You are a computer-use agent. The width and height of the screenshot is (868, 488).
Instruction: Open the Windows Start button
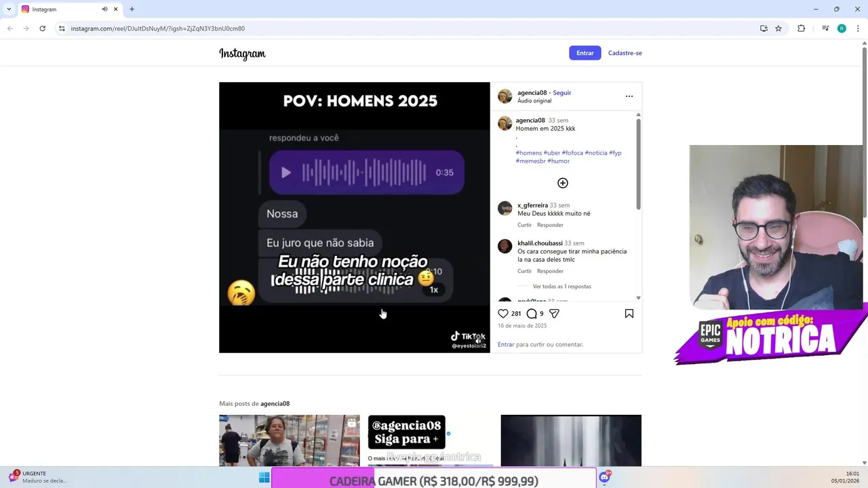[264, 478]
